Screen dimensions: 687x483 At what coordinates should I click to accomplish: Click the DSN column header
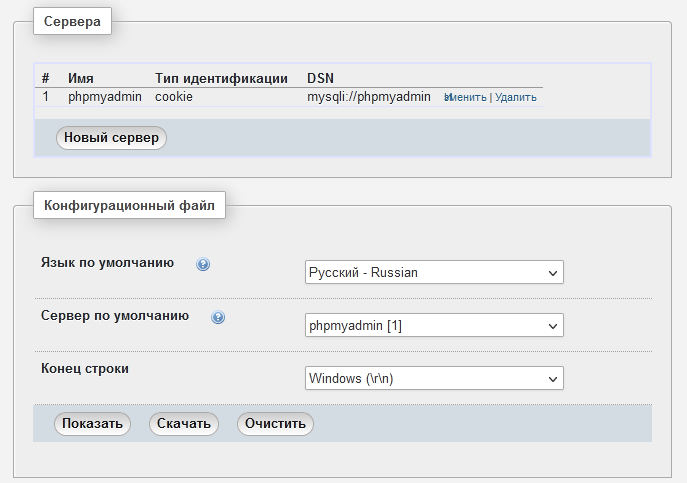coord(320,78)
